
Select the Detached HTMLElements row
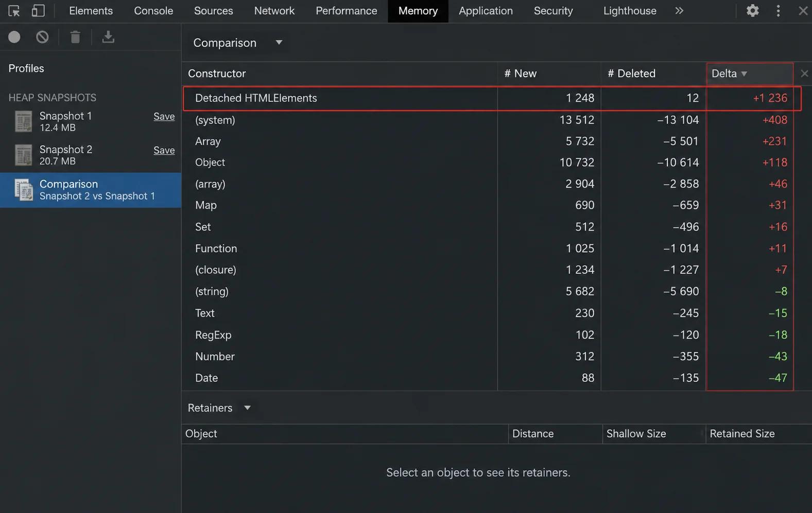[x=492, y=98]
